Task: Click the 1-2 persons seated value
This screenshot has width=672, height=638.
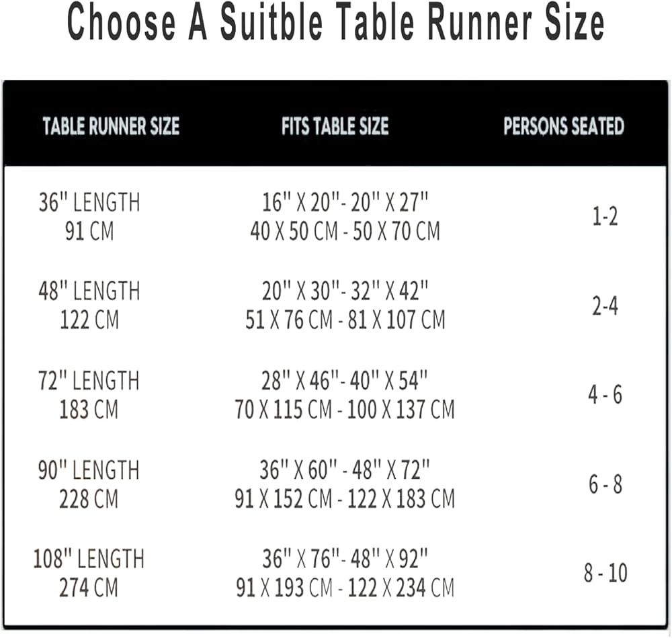Action: (605, 218)
